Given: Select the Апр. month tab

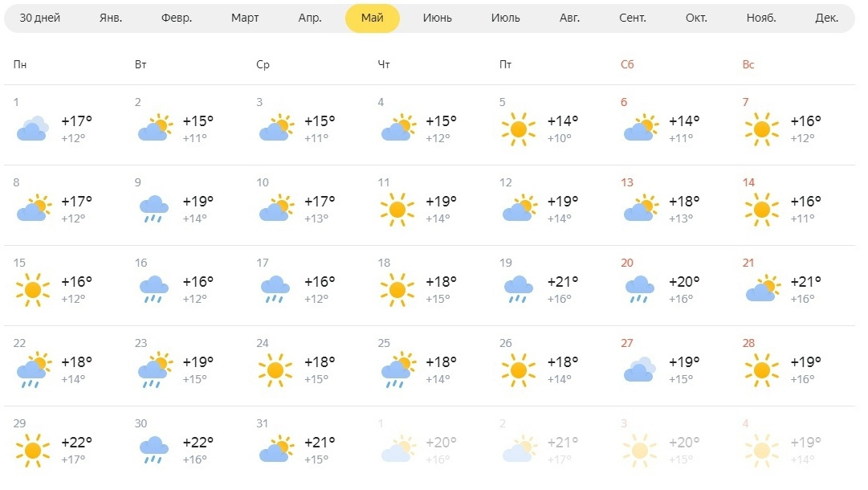Looking at the screenshot, I should tap(310, 18).
